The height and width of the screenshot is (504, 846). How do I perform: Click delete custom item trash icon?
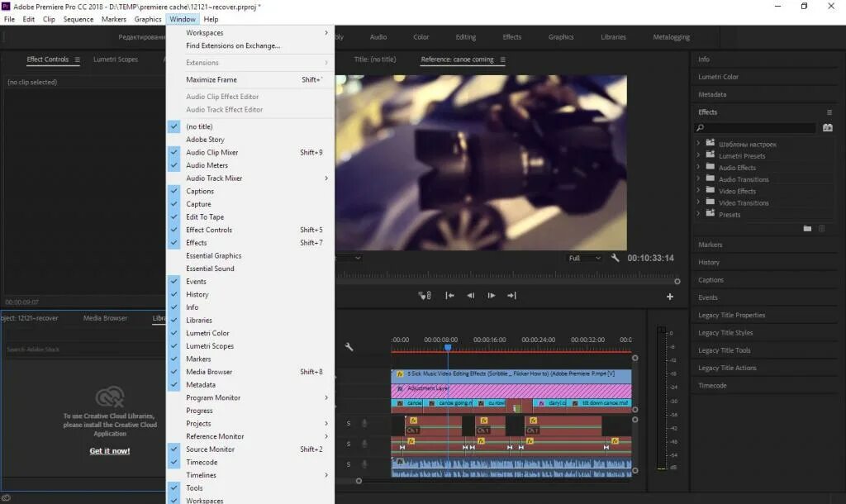tap(822, 229)
